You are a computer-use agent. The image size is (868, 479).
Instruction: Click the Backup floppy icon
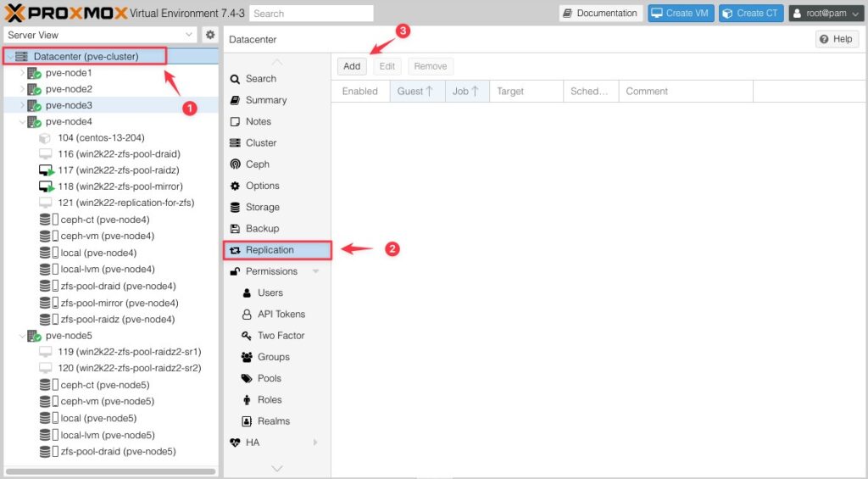click(x=236, y=229)
